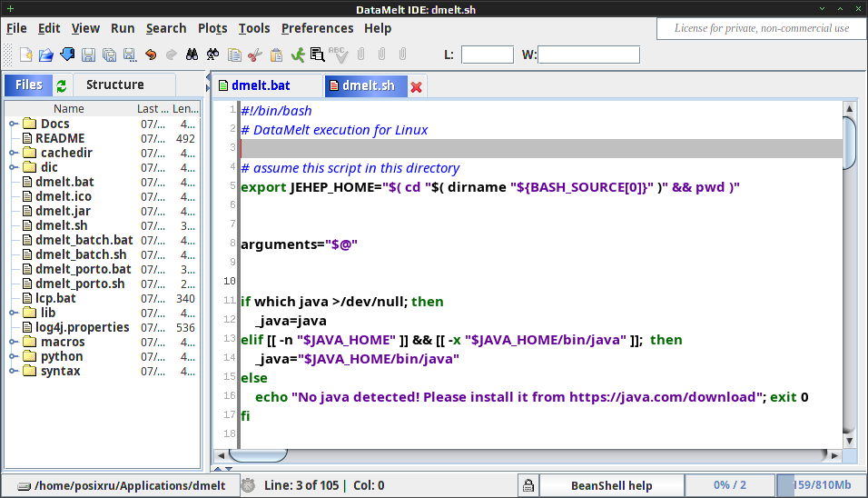Click the 159/810Mb memory usage bar

click(822, 485)
